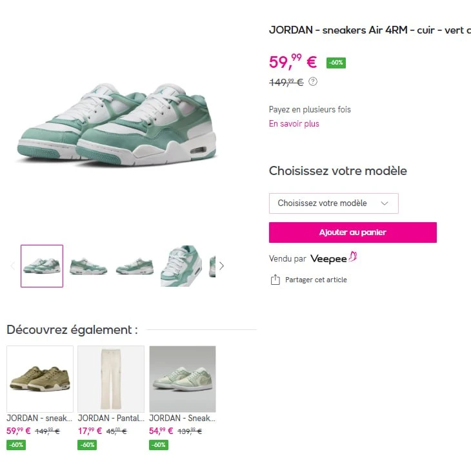This screenshot has height=476, width=471.
Task: Open the light green JORDAN Sneakers recommendation
Action: point(183,379)
